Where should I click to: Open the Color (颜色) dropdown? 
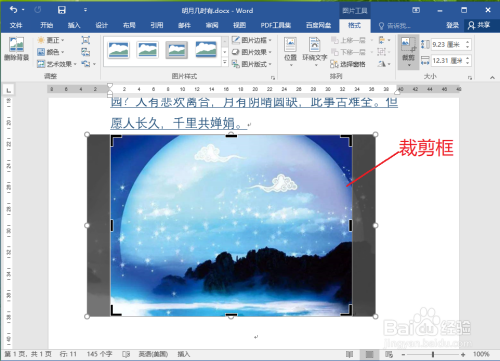tap(51, 52)
